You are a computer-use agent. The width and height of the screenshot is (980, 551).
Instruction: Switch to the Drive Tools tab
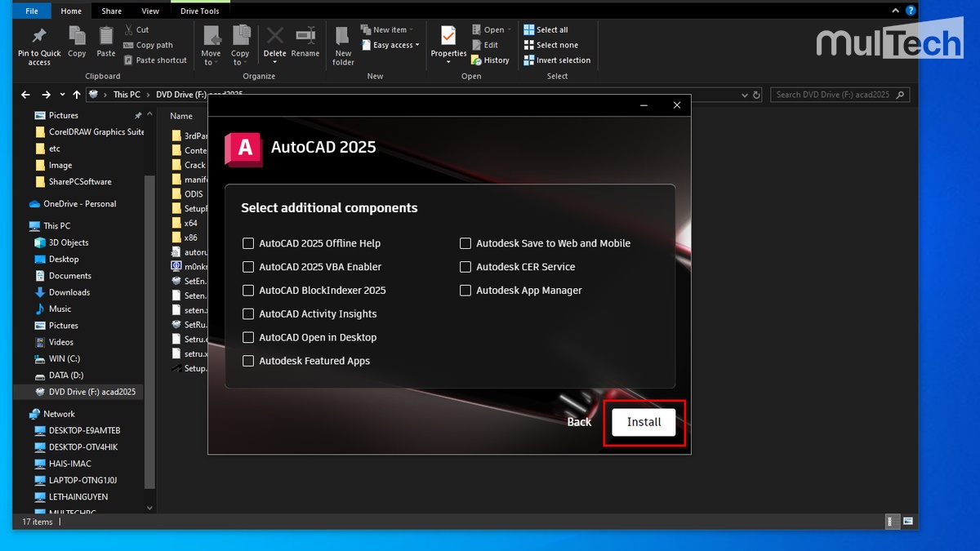point(200,11)
